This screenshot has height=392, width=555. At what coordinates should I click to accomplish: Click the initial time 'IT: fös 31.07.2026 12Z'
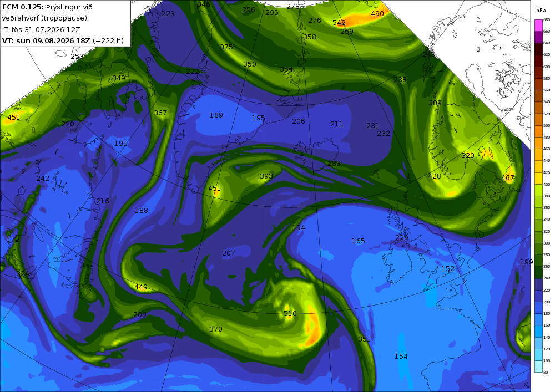point(41,30)
